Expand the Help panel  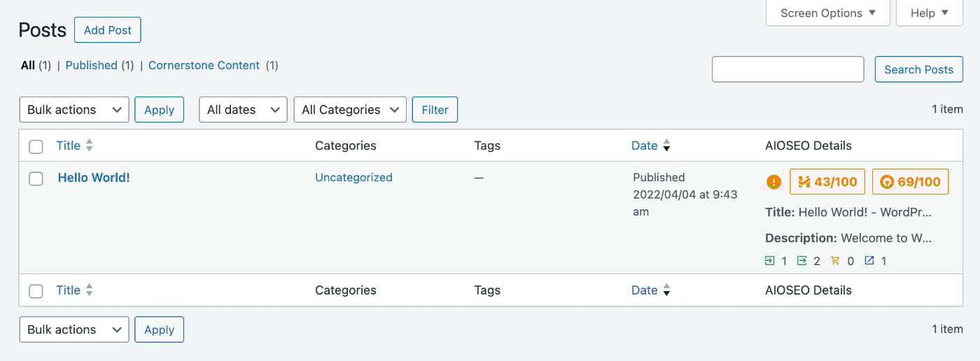[x=930, y=13]
